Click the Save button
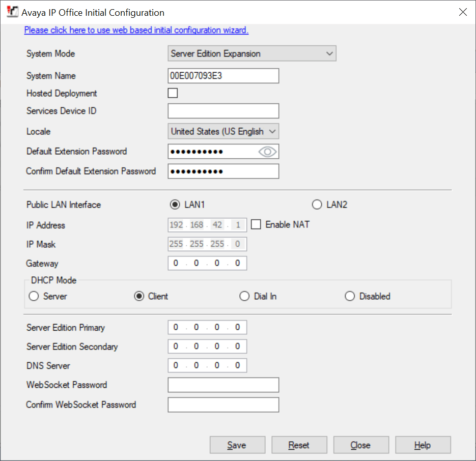 237,445
